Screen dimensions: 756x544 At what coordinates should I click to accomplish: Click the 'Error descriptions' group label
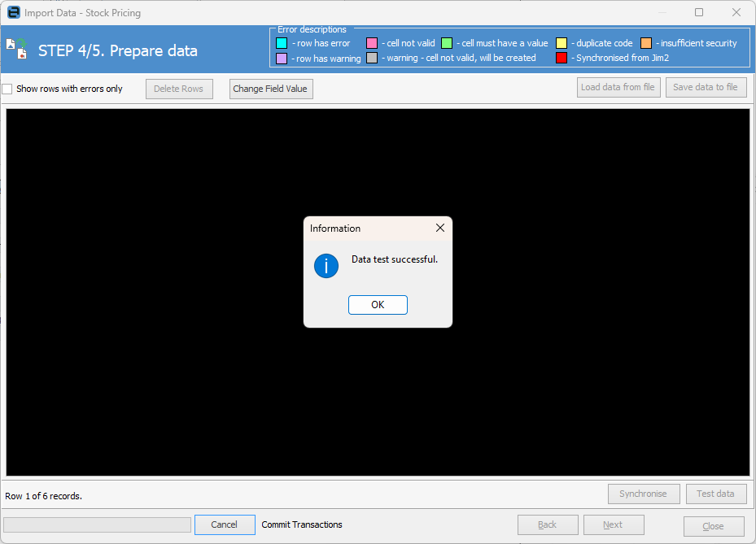click(x=312, y=29)
